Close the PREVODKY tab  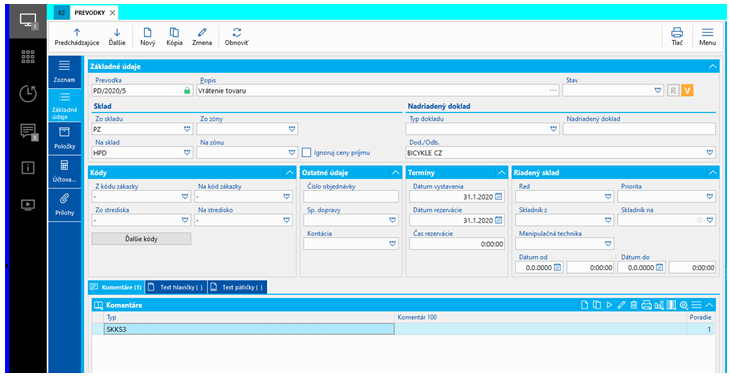112,13
